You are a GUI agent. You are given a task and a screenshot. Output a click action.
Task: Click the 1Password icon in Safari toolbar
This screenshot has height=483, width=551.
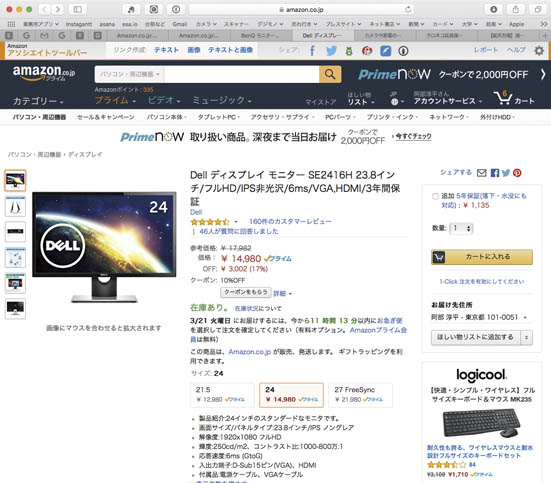pos(176,9)
